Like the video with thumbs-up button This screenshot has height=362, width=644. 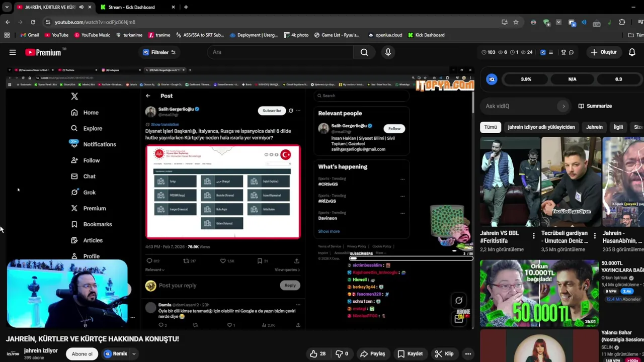pyautogui.click(x=318, y=354)
